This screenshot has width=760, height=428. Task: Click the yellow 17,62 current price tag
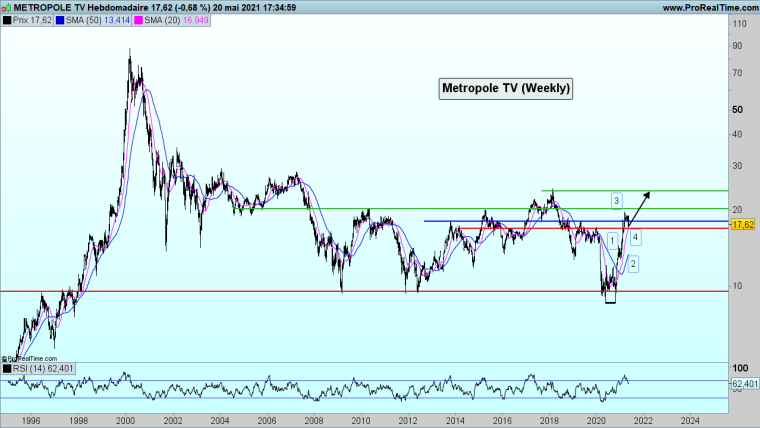point(743,224)
